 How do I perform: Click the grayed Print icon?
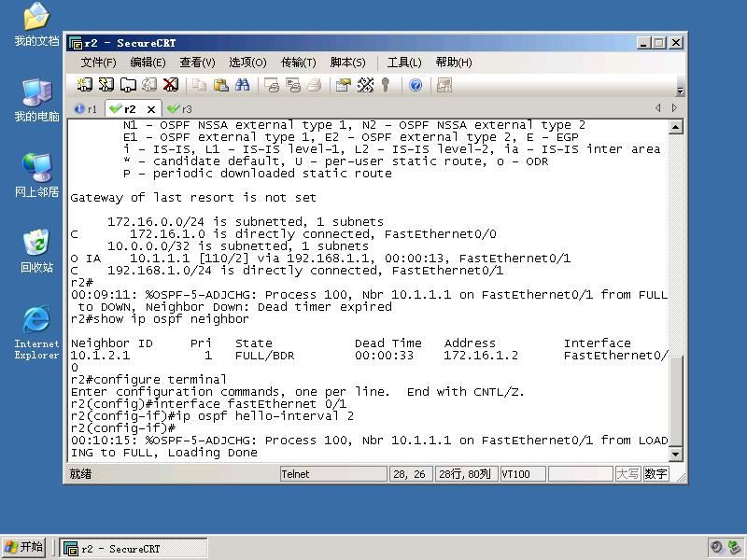[x=315, y=85]
